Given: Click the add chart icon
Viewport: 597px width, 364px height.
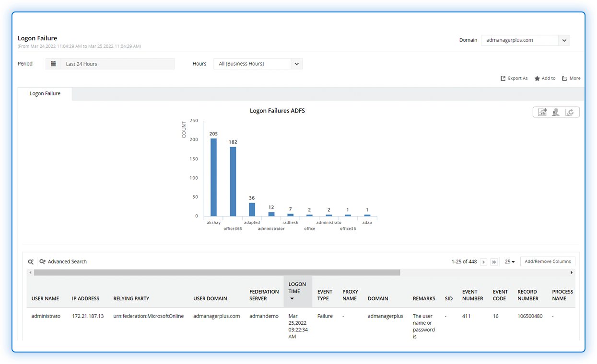Looking at the screenshot, I should (542, 112).
